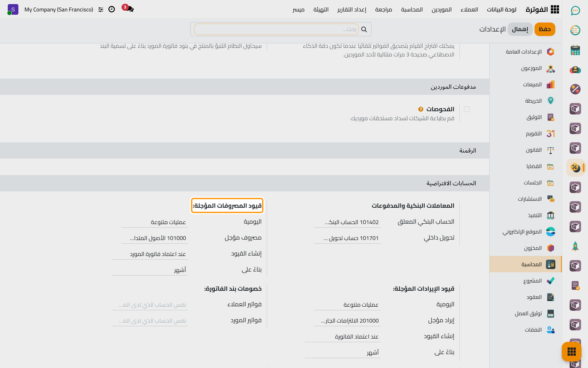Click My Company (San Francisco) switcher
The image size is (588, 368).
pyautogui.click(x=59, y=10)
